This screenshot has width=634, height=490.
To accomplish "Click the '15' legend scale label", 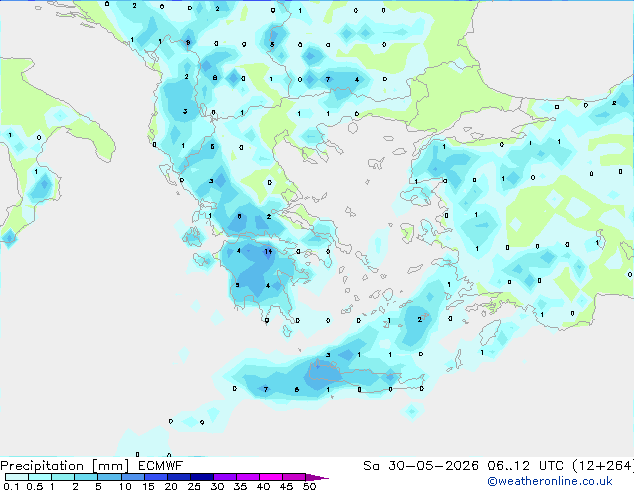I will 148,486.
